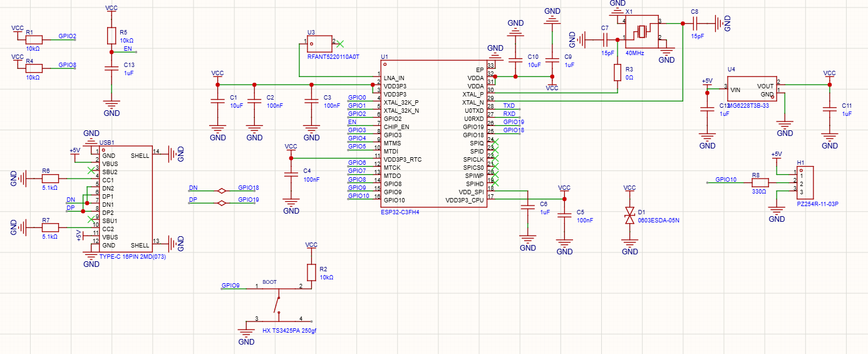Viewport: 868px width, 354px height.
Task: Select the net port diamond between DN and GPIO18
Action: tap(221, 190)
